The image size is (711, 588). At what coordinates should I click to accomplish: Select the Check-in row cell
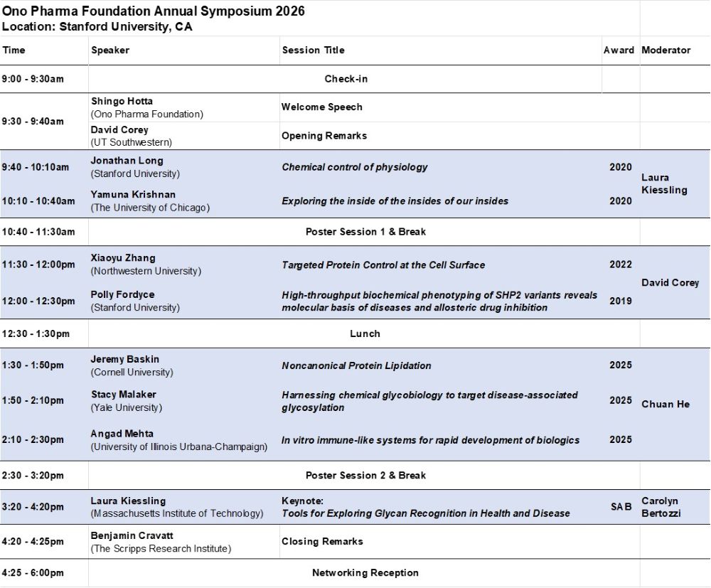pos(346,79)
